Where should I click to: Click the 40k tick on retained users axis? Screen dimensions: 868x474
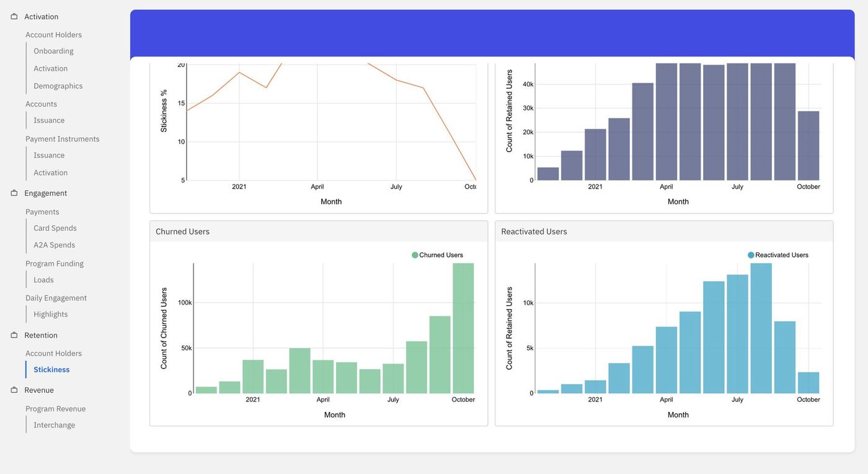(x=528, y=84)
